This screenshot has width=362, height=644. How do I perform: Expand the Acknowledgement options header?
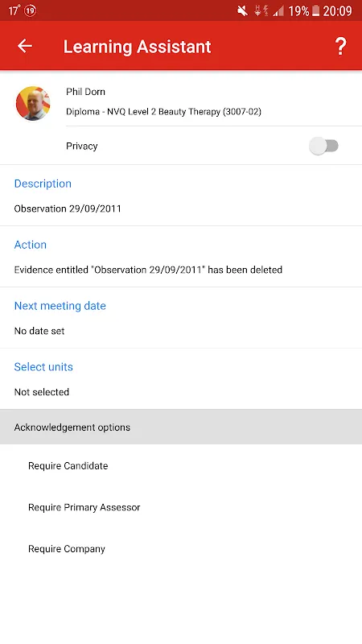[181, 427]
